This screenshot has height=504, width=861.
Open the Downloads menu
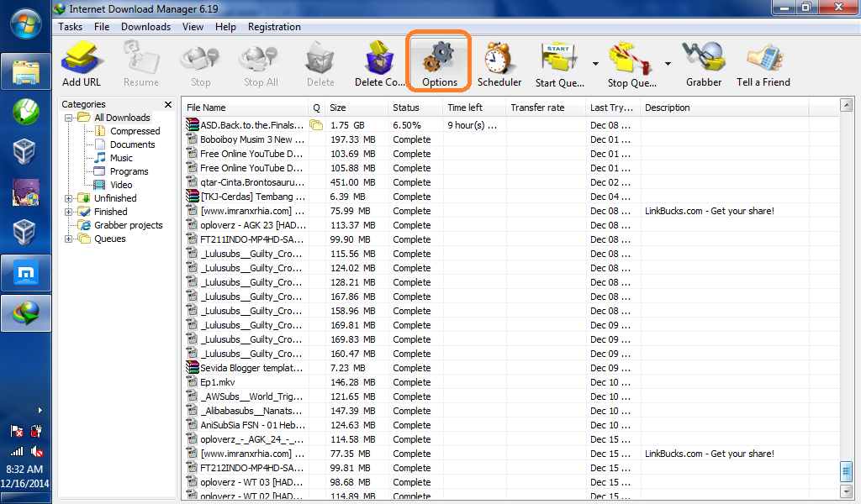click(145, 27)
